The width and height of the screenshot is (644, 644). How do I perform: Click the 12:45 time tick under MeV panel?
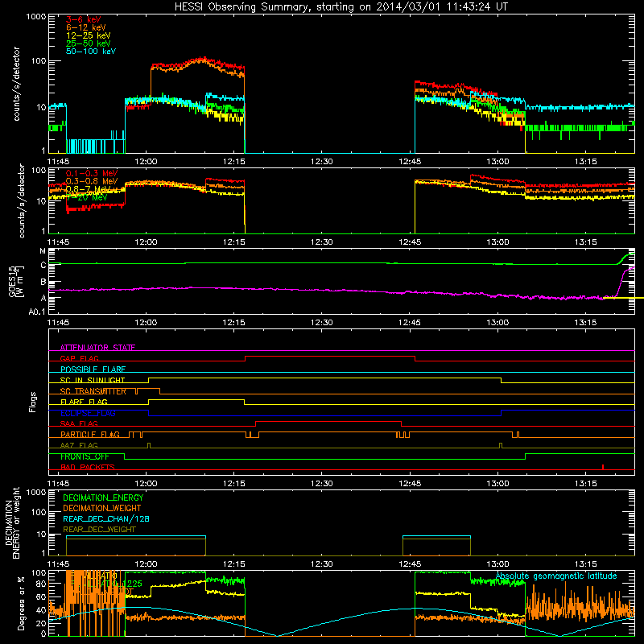(x=410, y=242)
